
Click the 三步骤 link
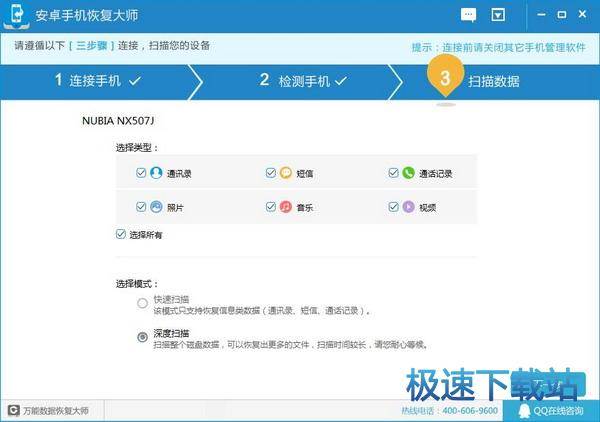pos(91,46)
